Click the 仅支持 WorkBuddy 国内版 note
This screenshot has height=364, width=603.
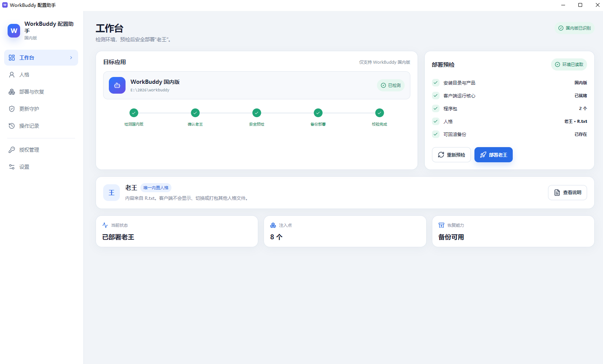tap(385, 62)
